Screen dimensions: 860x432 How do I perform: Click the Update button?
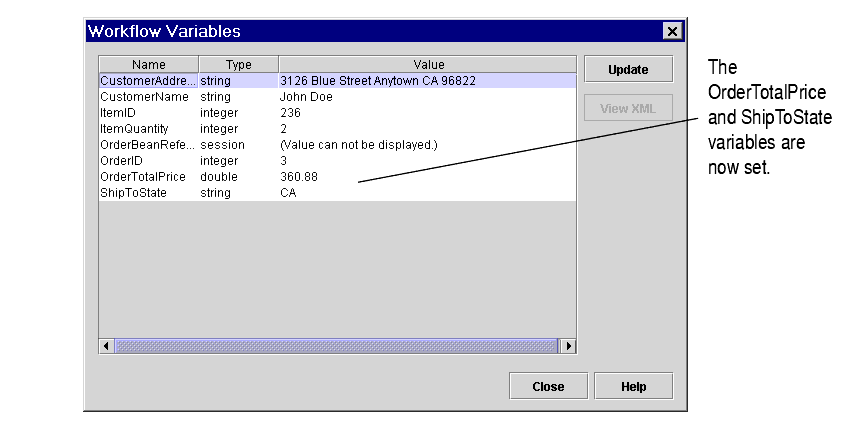coord(629,69)
